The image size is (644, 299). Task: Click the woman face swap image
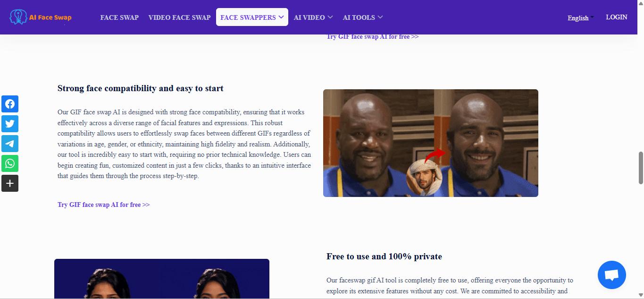[162, 279]
